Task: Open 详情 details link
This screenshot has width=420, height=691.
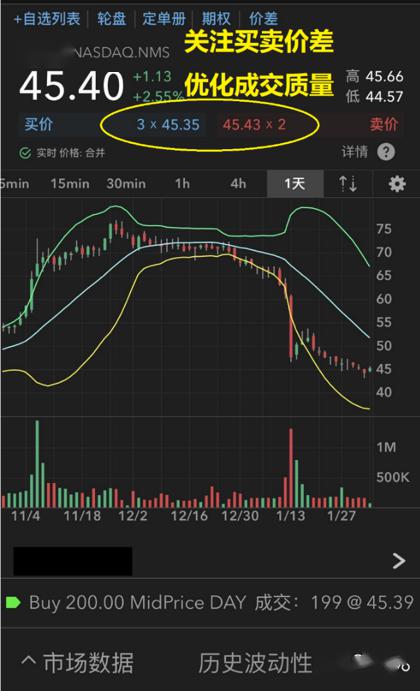Action: 354,152
